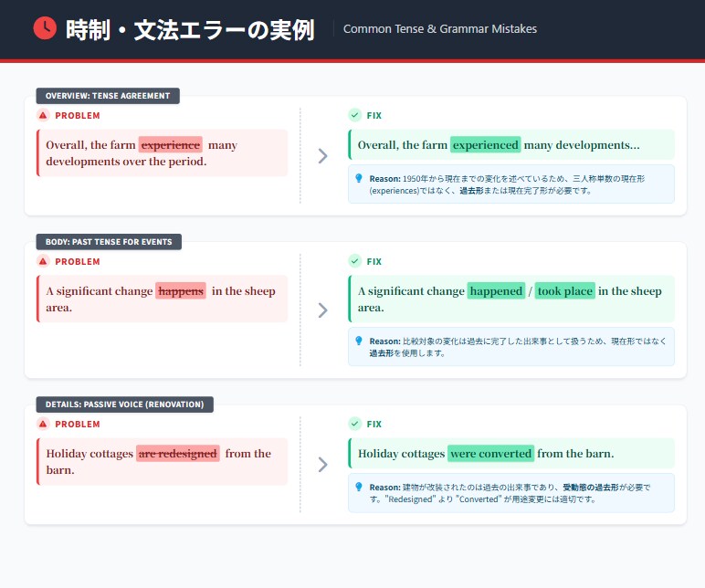Click lightbulb icon beside the 建物が改装 reason
The image size is (705, 588).
[x=359, y=487]
